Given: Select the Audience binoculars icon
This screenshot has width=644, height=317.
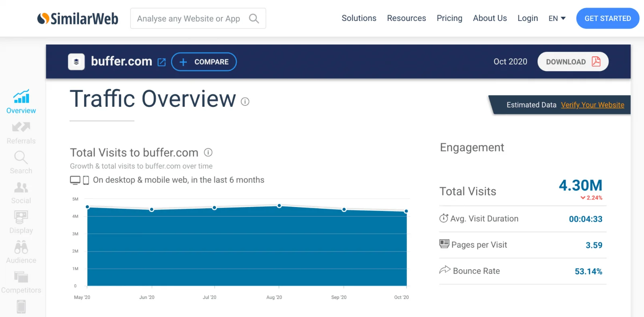Looking at the screenshot, I should click(x=21, y=247).
